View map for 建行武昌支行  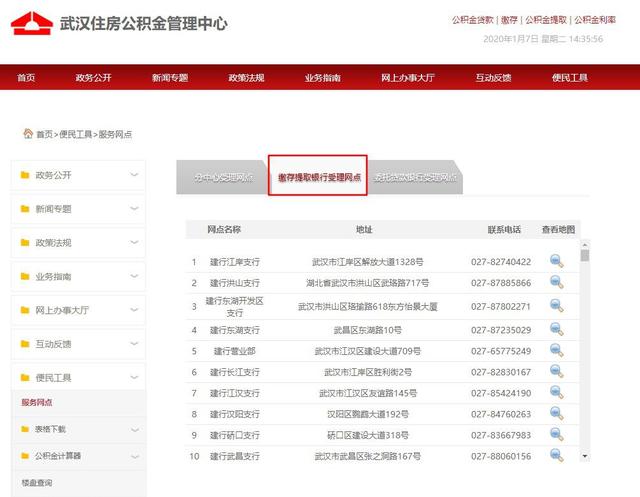557,455
